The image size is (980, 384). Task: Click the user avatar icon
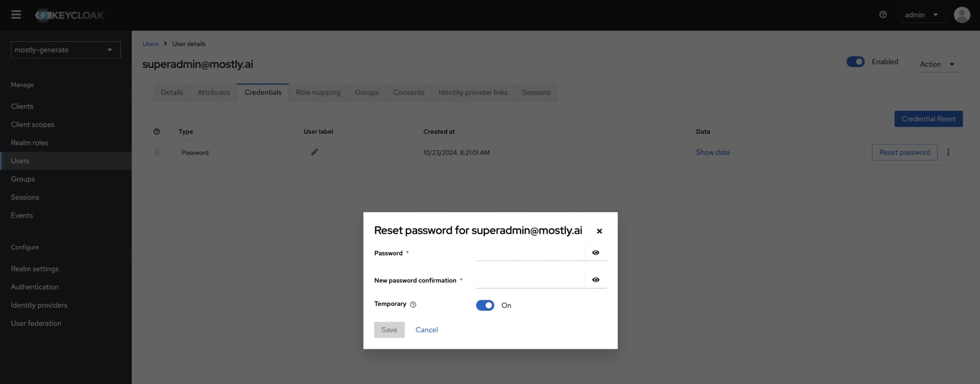tap(962, 15)
